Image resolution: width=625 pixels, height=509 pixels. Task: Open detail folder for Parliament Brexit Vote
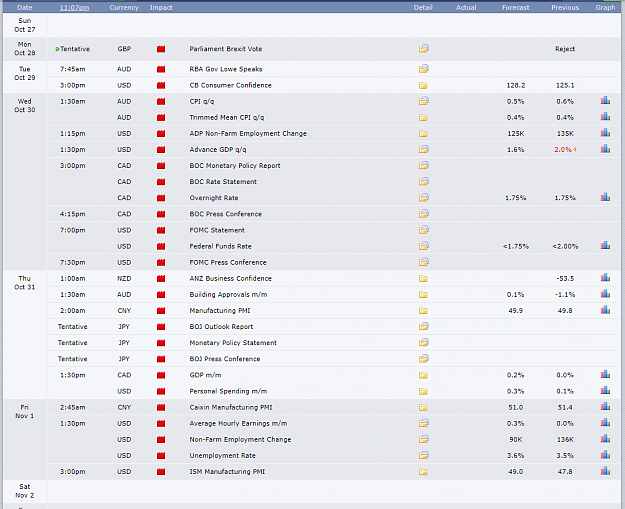[x=423, y=49]
